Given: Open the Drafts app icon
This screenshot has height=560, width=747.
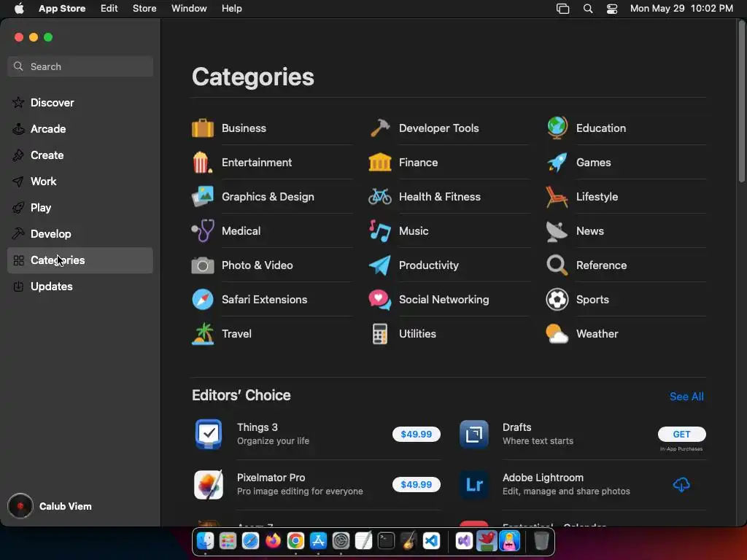Looking at the screenshot, I should coord(474,435).
